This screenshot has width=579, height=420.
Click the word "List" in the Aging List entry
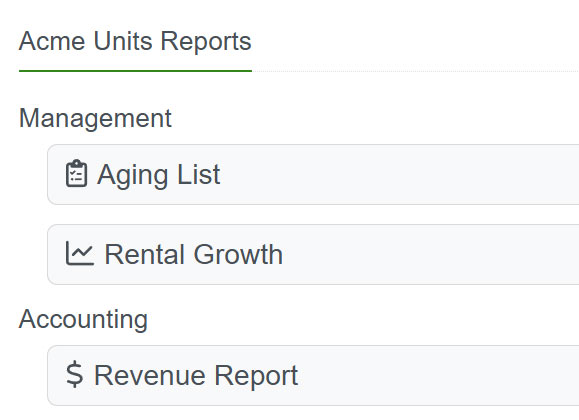(199, 174)
